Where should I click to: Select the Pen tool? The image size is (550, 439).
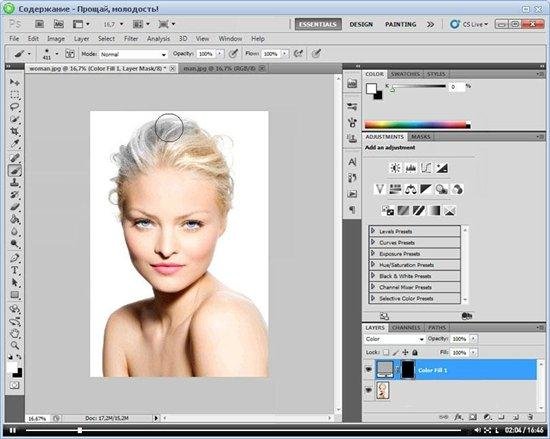[14, 258]
